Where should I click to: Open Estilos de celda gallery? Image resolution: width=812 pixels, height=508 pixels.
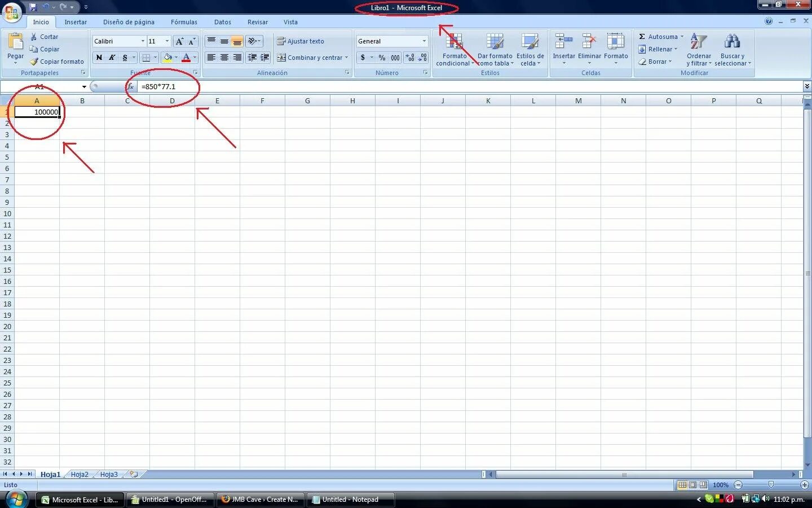530,50
